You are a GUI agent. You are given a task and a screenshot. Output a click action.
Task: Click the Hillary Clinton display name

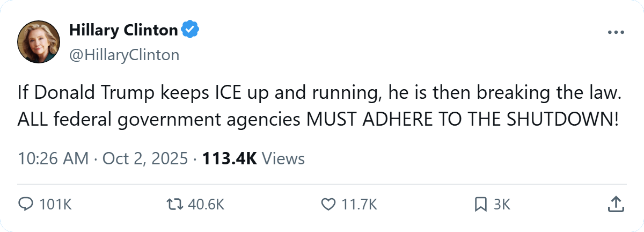coord(123,31)
